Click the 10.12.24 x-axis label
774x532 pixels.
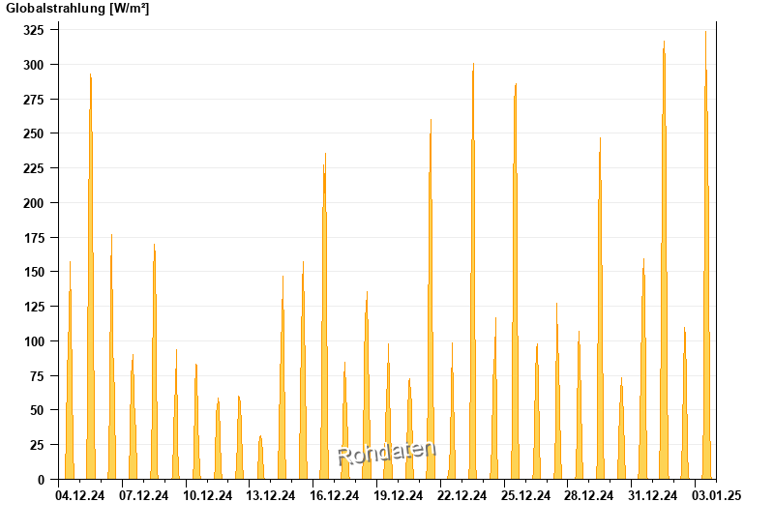pos(208,496)
